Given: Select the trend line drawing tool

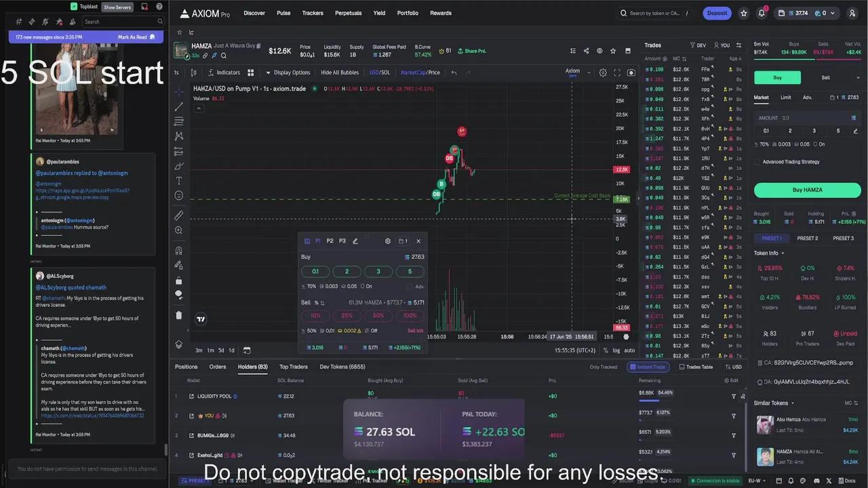Looking at the screenshot, I should [x=179, y=107].
